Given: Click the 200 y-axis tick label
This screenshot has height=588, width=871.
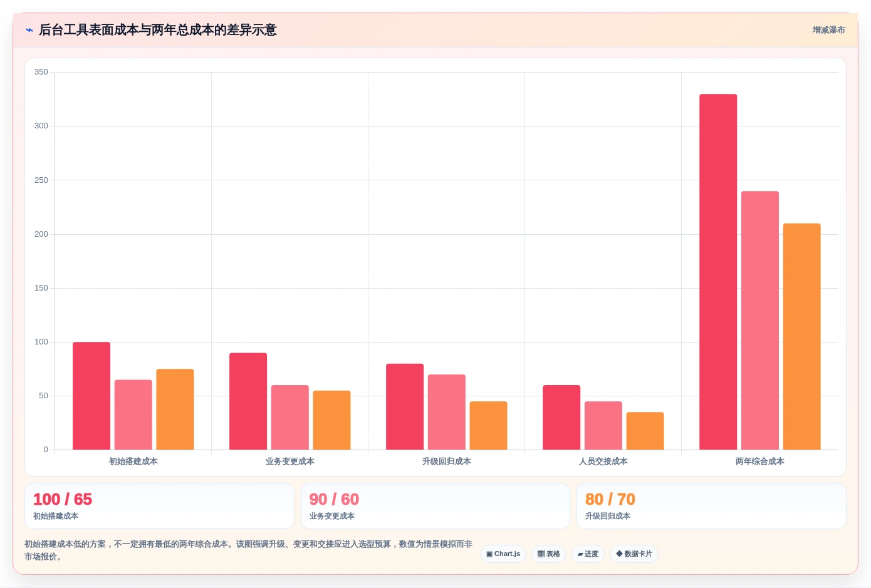Looking at the screenshot, I should tap(41, 234).
